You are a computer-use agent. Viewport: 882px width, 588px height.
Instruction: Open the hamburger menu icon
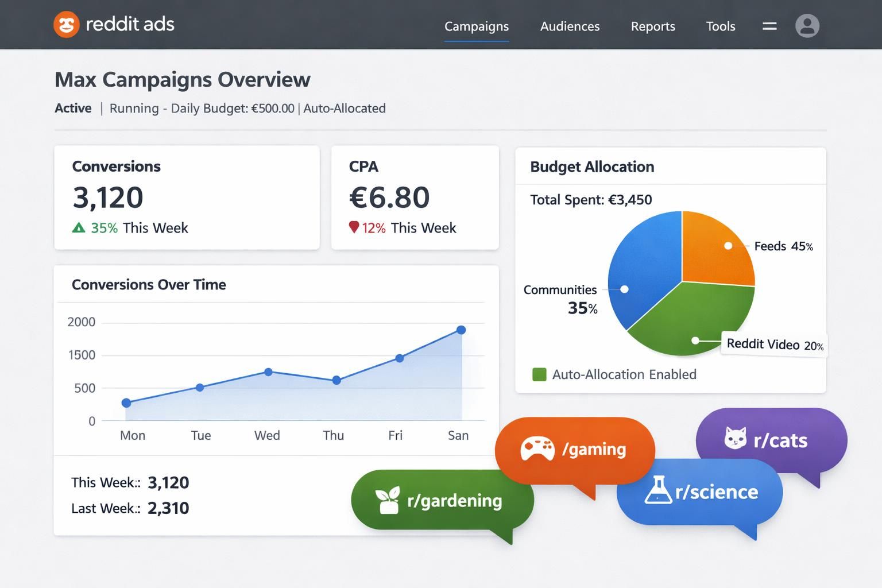pyautogui.click(x=769, y=26)
